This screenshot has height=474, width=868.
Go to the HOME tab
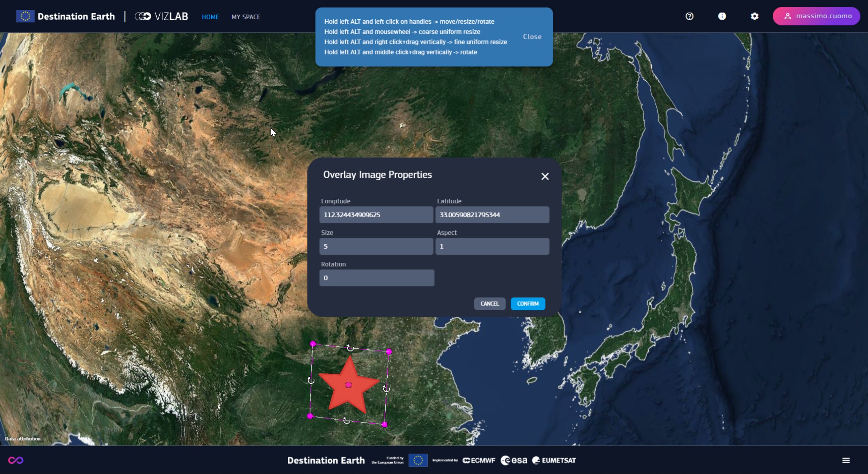[210, 17]
